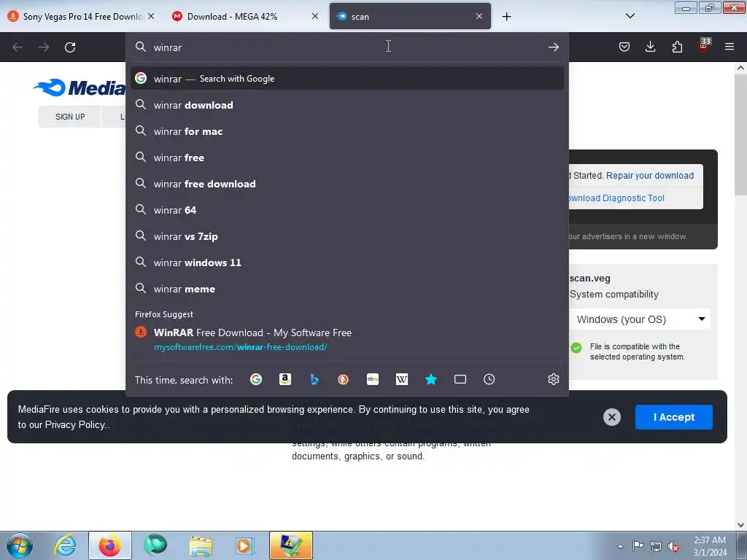747x560 pixels.
Task: Open a new tab with plus button
Action: 506,17
